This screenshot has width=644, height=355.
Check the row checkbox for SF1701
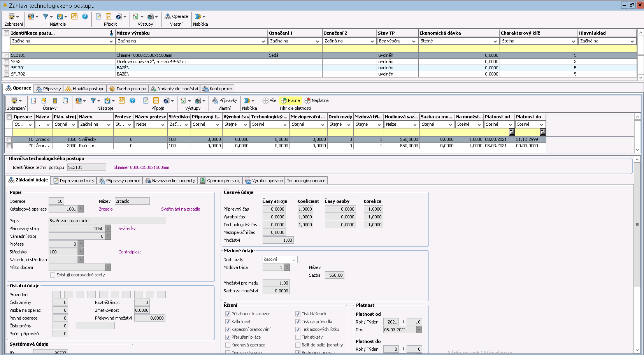point(6,68)
